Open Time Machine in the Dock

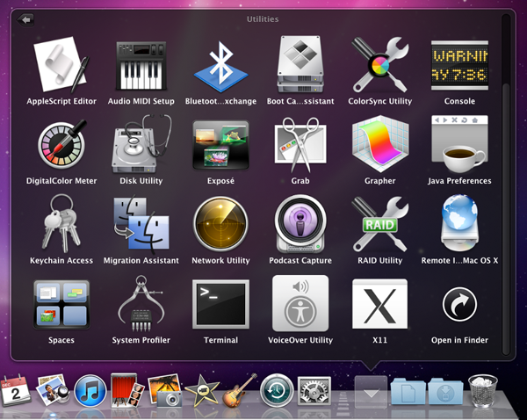(277, 391)
